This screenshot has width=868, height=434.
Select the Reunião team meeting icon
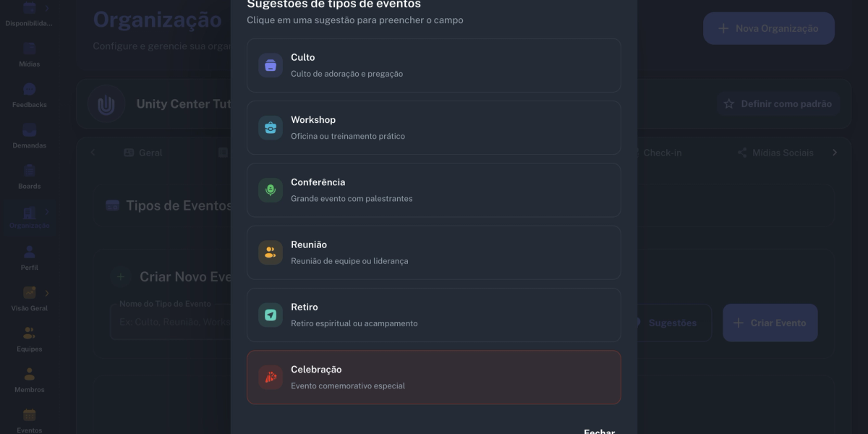269,252
